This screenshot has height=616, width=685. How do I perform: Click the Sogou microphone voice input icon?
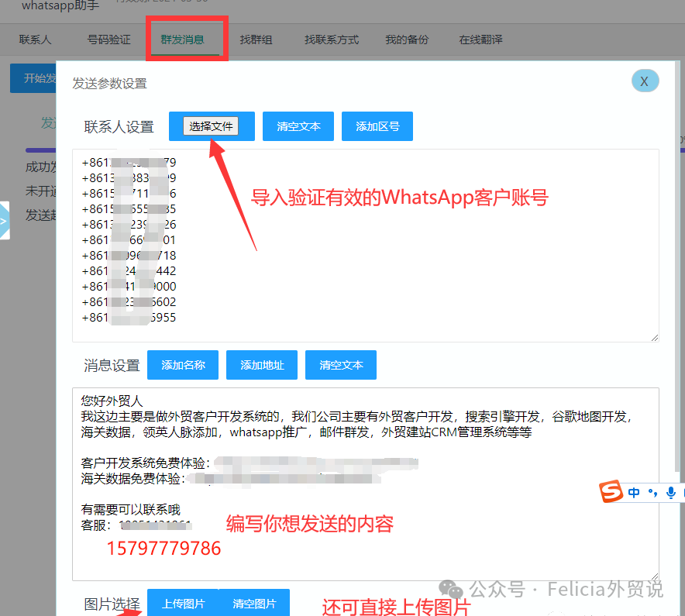click(x=670, y=493)
